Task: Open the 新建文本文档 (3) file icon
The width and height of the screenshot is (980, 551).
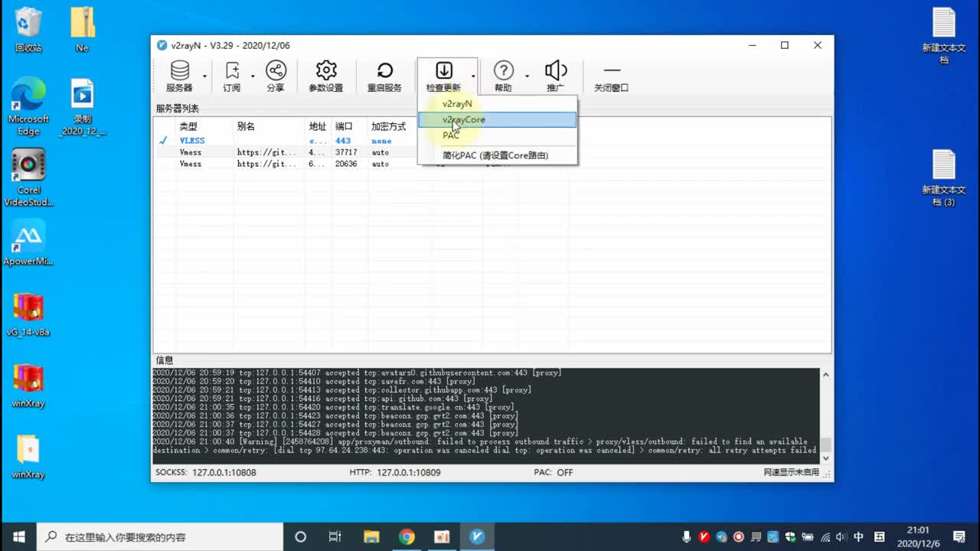Action: point(944,178)
